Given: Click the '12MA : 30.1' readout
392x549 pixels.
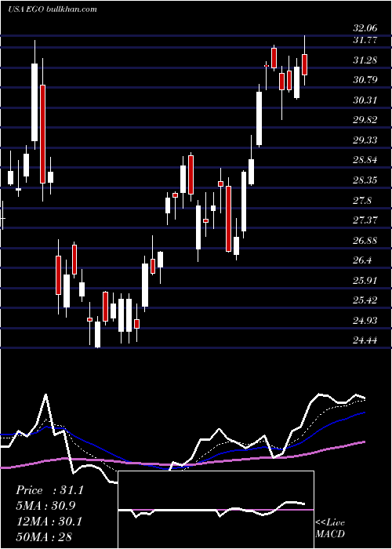Looking at the screenshot, I should [49, 522].
